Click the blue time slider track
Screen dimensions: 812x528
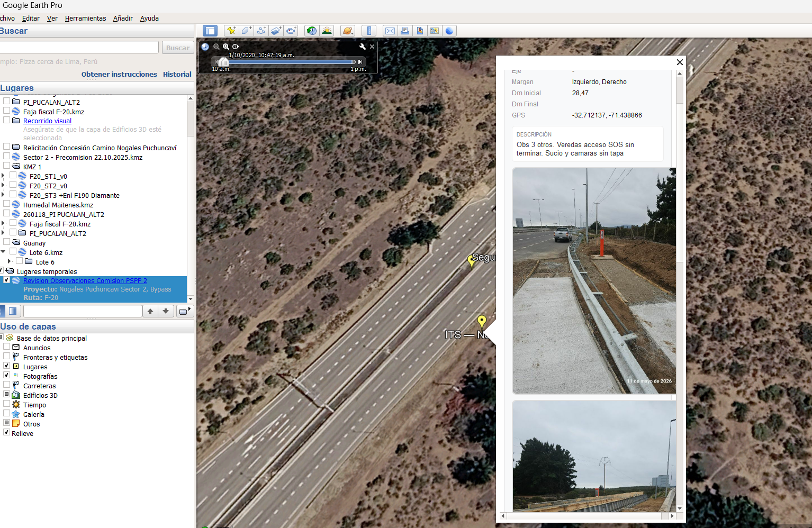coord(291,62)
